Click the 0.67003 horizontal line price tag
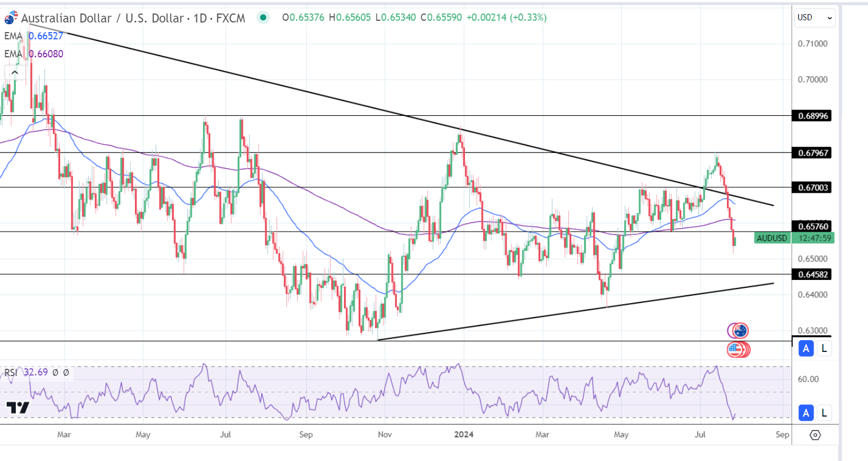 pos(813,187)
